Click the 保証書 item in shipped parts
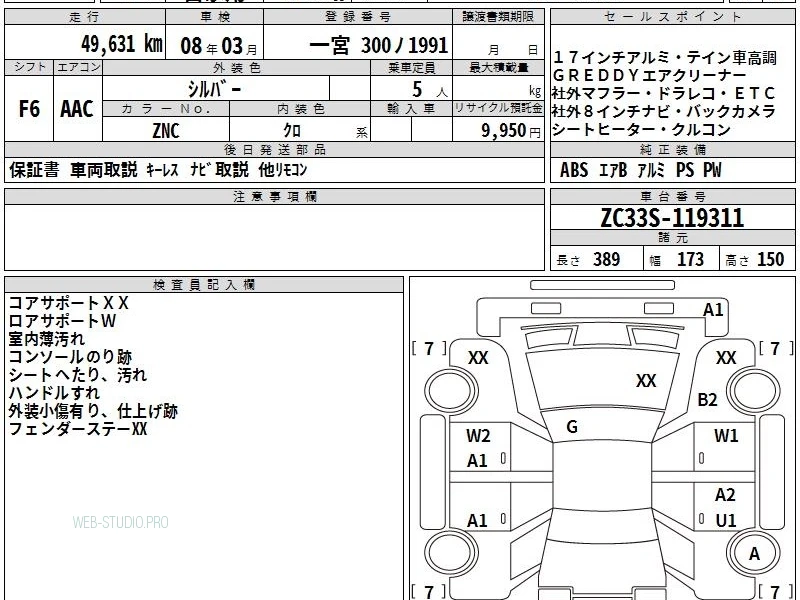 tap(34, 170)
